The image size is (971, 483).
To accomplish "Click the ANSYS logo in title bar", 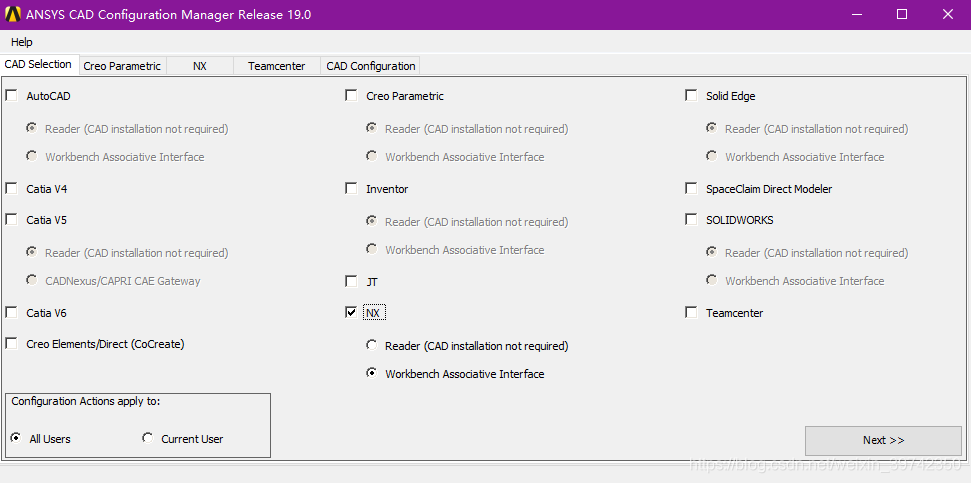I will coord(12,14).
